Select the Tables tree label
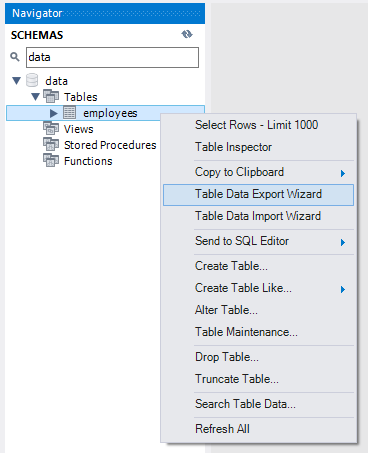This screenshot has width=368, height=453. [81, 97]
